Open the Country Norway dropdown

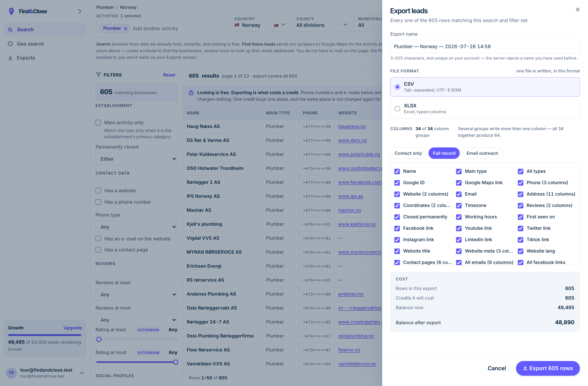[260, 23]
